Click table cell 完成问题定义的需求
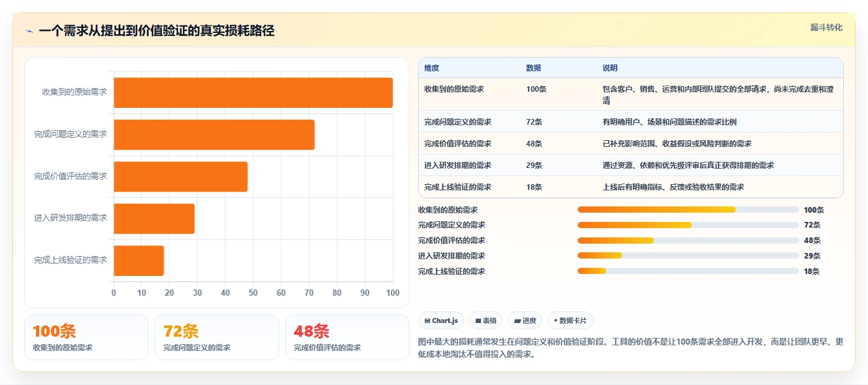The image size is (868, 385). pos(458,122)
